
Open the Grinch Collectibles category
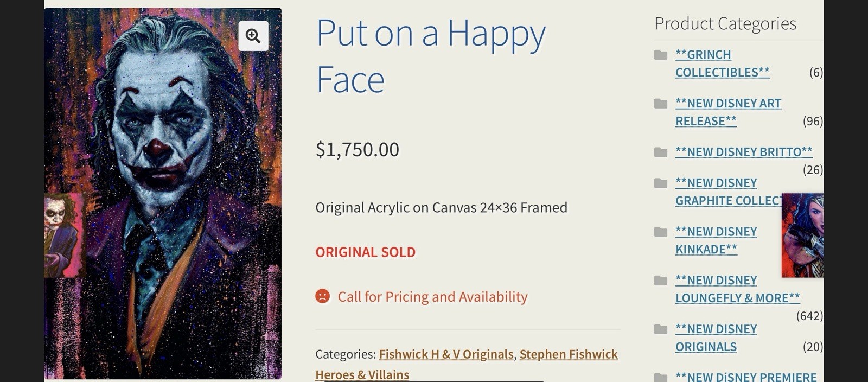pos(722,63)
